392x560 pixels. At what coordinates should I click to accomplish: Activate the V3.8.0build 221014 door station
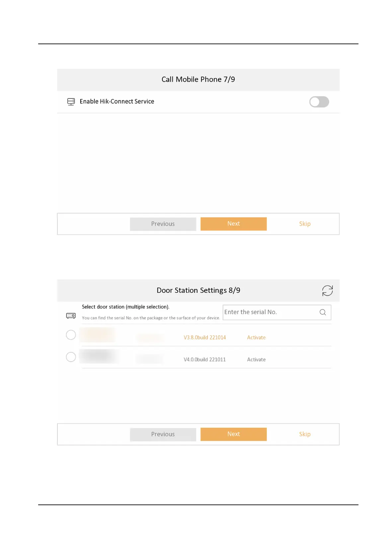pos(256,337)
